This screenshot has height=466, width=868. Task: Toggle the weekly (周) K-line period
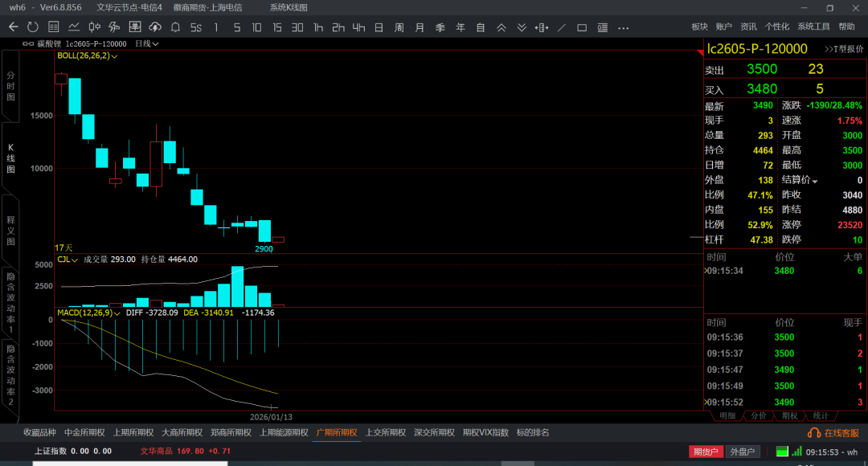[399, 27]
